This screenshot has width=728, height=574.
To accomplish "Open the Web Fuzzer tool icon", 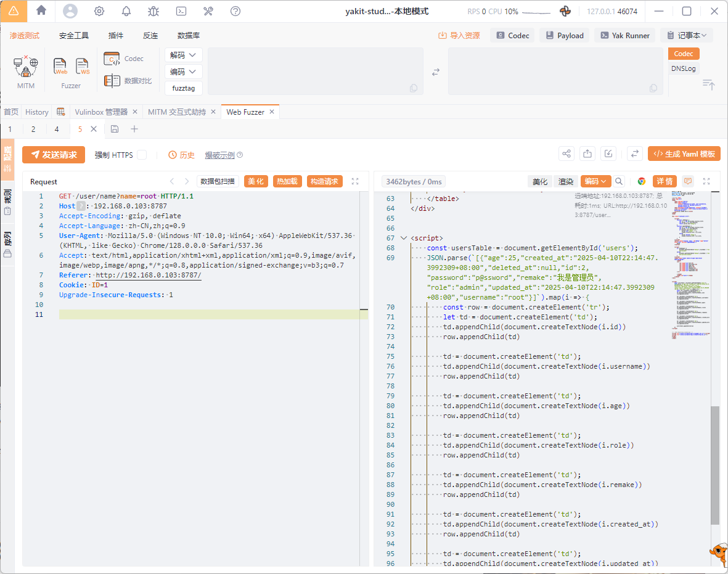I will coord(60,66).
